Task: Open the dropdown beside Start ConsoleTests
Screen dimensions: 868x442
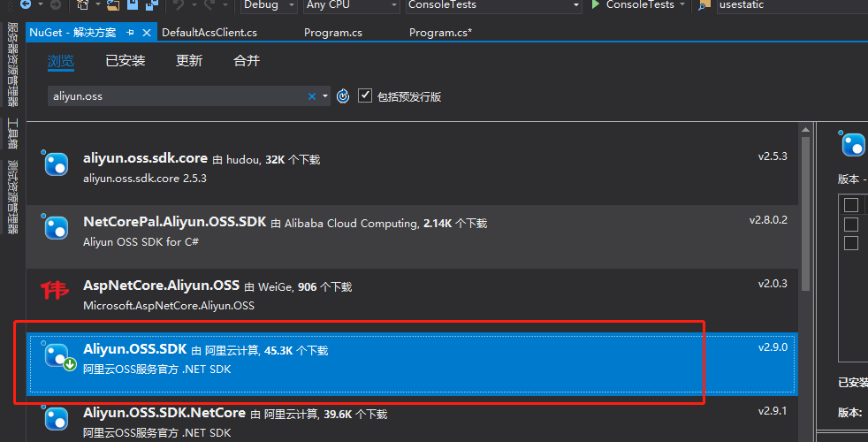Action: (x=682, y=4)
